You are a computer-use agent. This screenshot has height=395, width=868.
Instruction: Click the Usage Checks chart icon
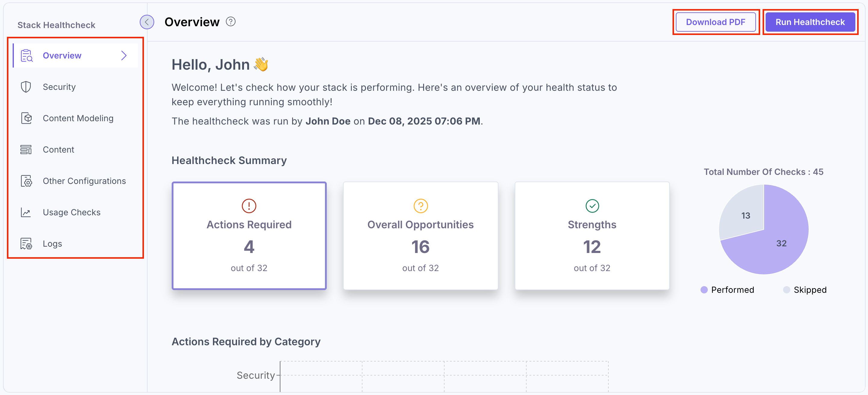coord(26,212)
